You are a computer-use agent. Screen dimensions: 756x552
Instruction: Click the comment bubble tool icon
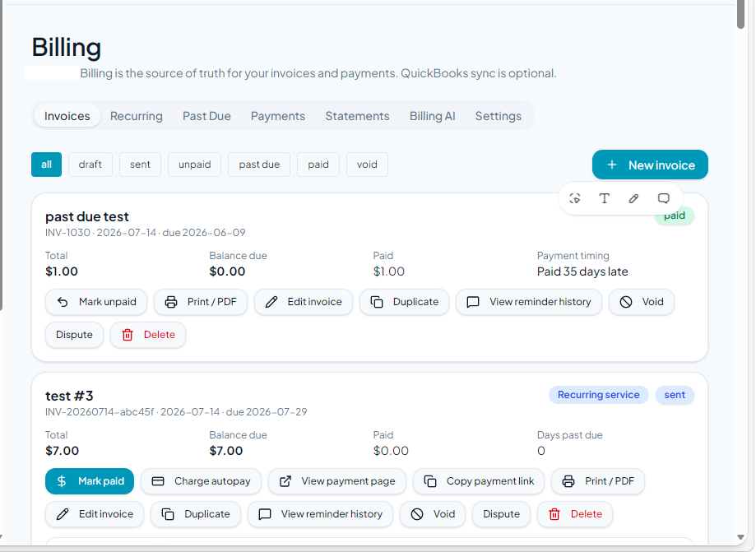coord(663,198)
